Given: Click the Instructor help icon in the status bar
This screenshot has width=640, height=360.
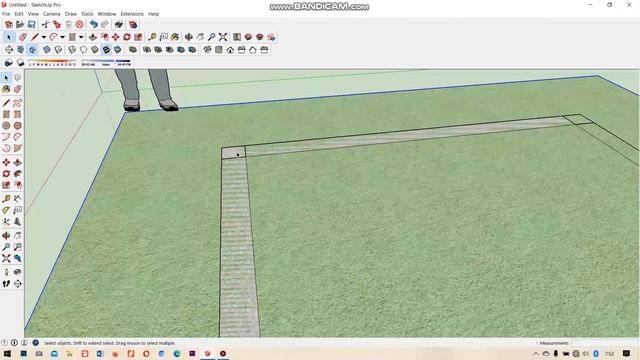Looking at the screenshot, I should 36,343.
